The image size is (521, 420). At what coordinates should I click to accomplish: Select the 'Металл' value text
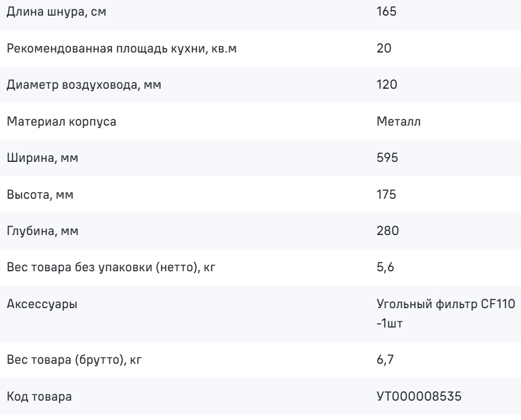click(x=399, y=121)
